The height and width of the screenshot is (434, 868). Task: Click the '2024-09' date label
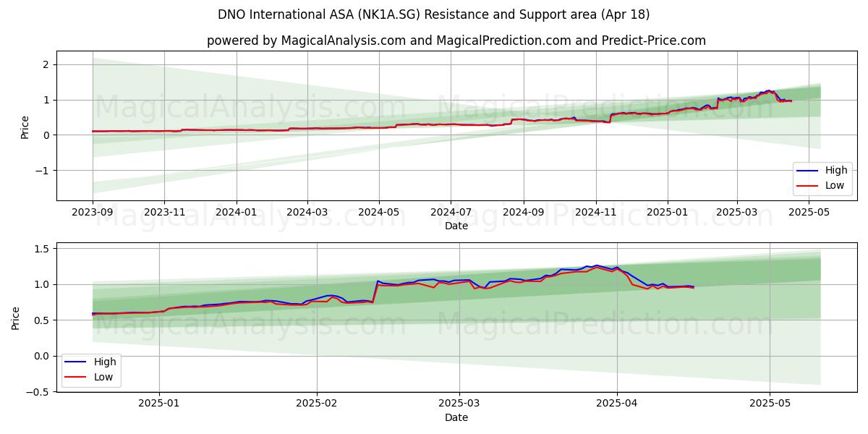[x=524, y=213]
